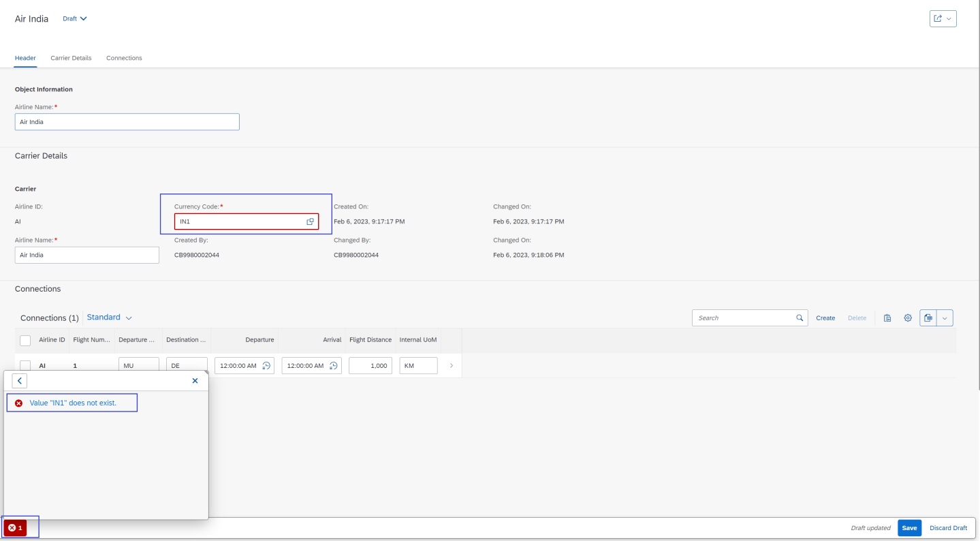Screen dimensions: 980x541
Task: Open Arrival time picker icon
Action: [334, 366]
